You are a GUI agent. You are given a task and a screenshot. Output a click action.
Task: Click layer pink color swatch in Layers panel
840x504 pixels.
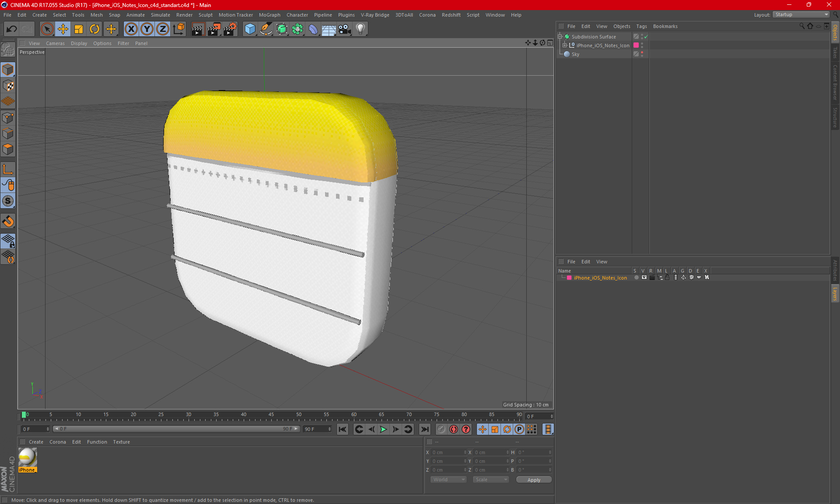(569, 278)
